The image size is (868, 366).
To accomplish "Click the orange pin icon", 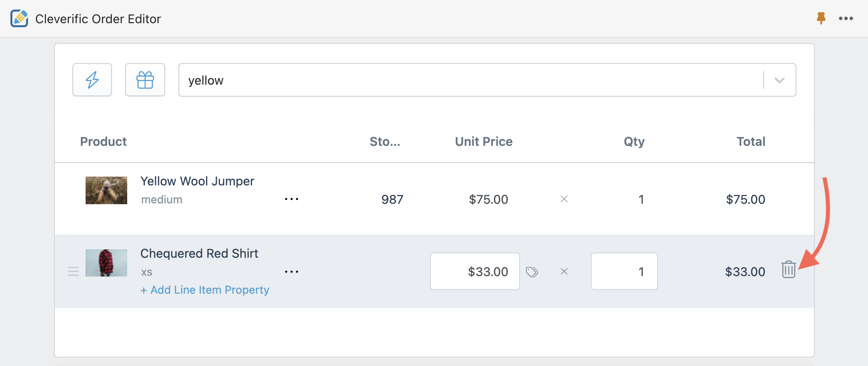I will (821, 18).
